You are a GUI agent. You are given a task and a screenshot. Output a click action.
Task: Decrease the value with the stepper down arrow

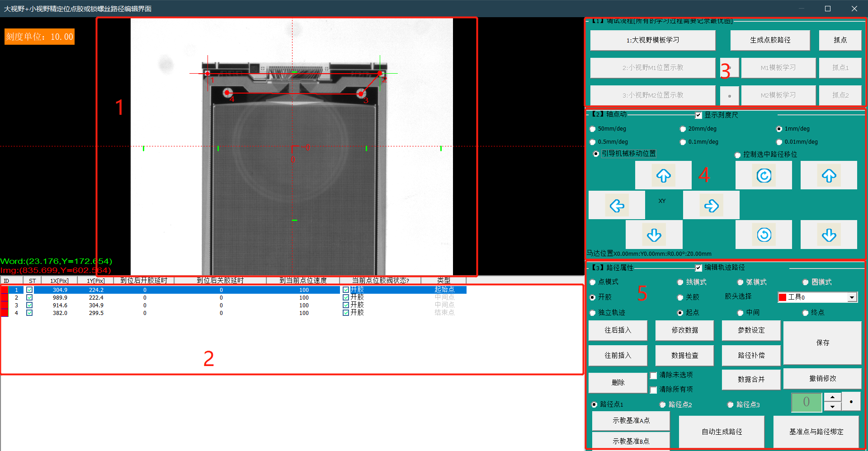[832, 407]
